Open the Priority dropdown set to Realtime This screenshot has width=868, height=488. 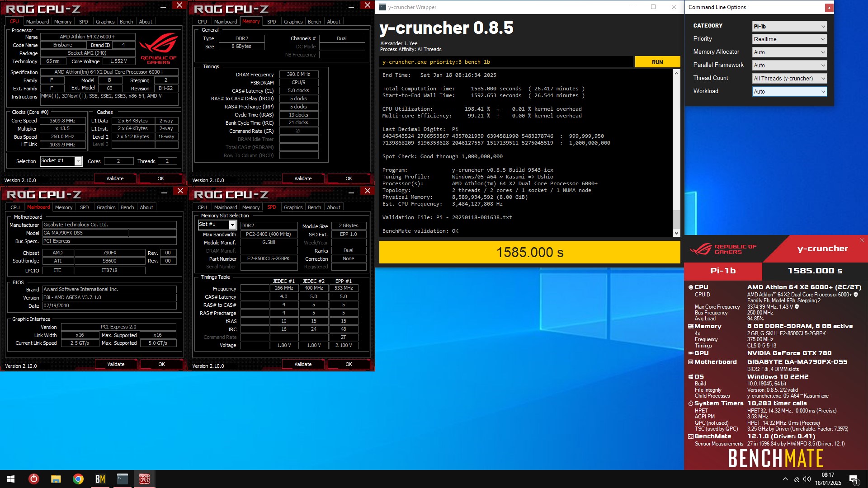pyautogui.click(x=789, y=39)
